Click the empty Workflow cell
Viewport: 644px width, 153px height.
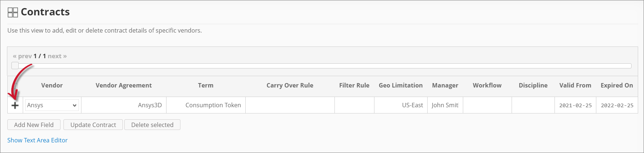[487, 105]
